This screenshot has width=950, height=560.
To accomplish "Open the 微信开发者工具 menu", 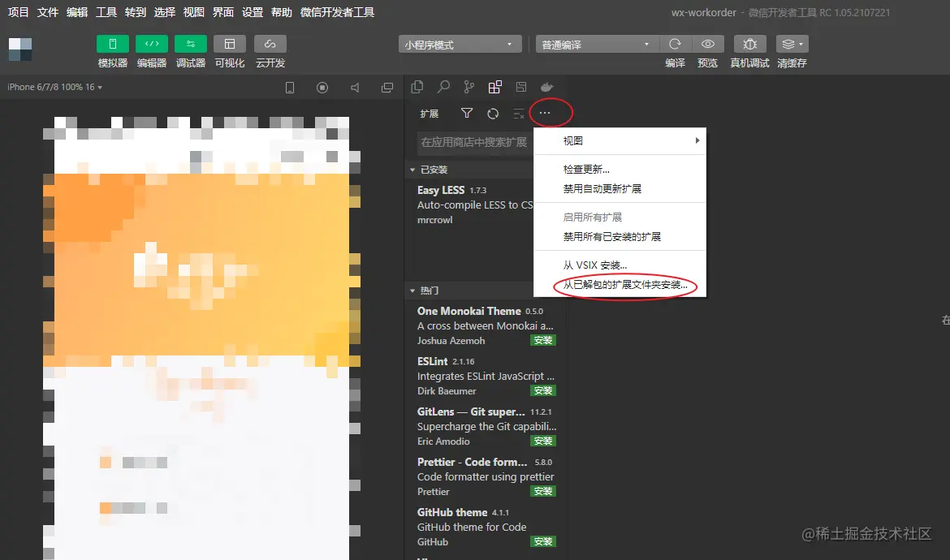I will 337,12.
